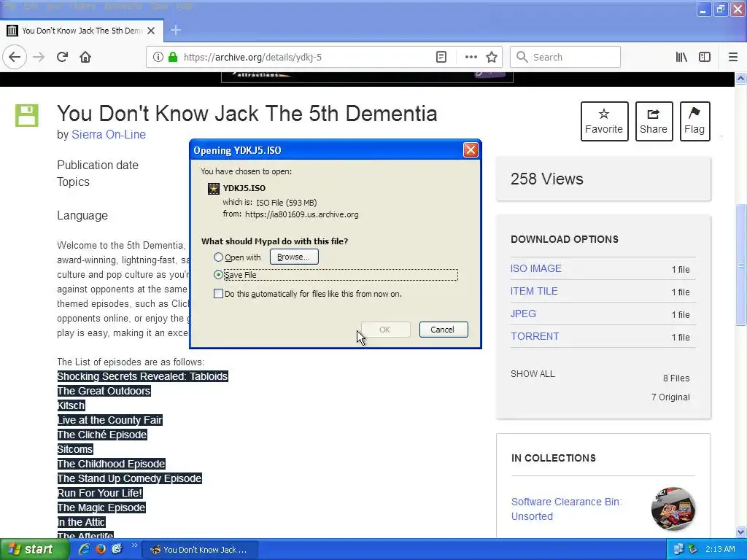This screenshot has width=747, height=560.
Task: Open ITEM TILE download option
Action: point(534,291)
